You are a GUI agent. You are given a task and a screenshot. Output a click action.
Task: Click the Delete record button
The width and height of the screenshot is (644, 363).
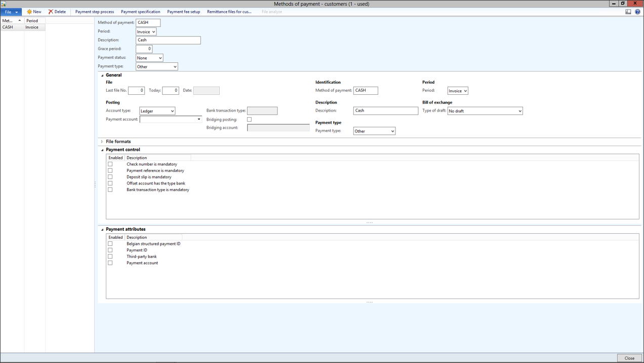pyautogui.click(x=57, y=12)
